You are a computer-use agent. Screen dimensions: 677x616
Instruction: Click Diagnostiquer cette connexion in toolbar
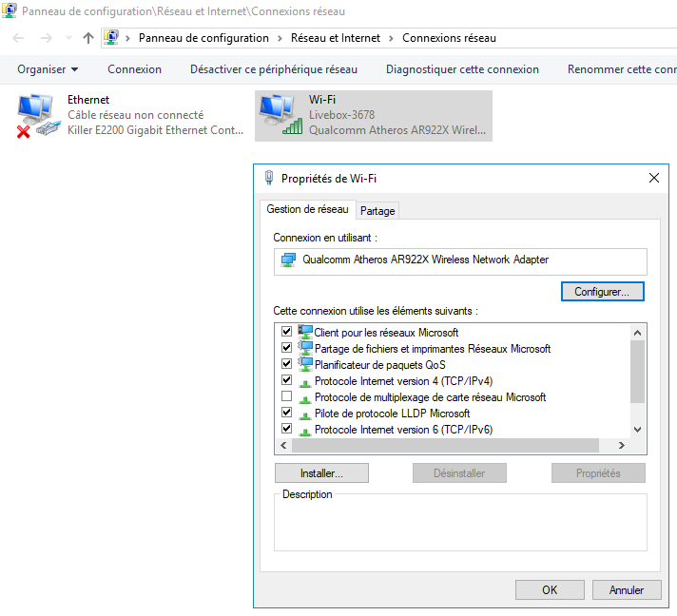[462, 69]
